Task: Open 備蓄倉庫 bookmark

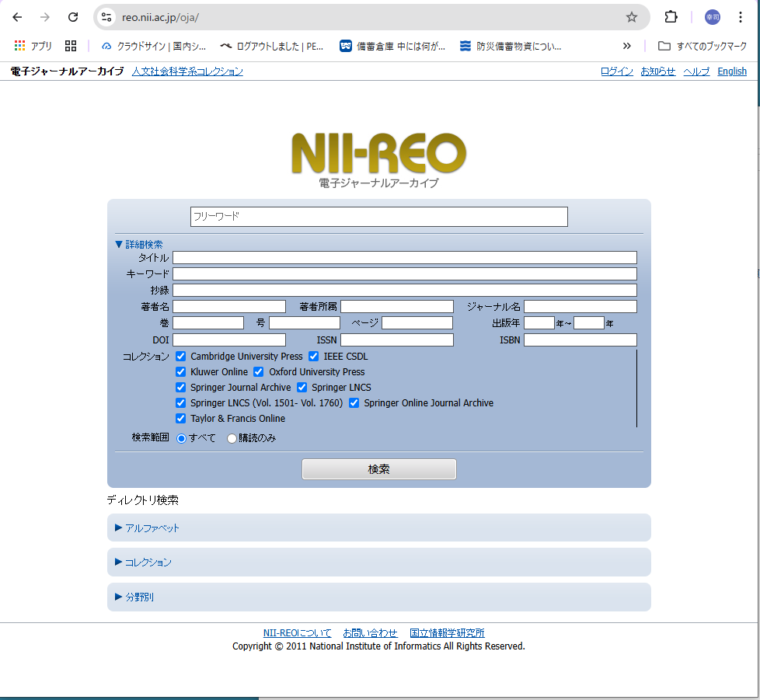Action: (392, 46)
